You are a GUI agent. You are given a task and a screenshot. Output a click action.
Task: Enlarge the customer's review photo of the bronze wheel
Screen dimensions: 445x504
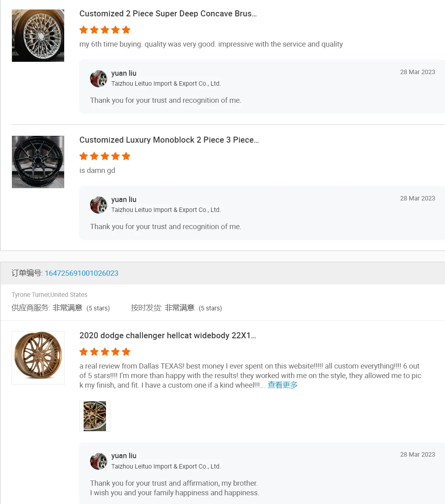tap(95, 416)
